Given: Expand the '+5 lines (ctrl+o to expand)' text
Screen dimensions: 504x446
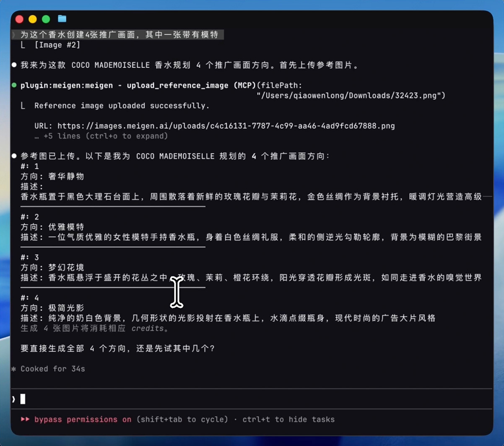Looking at the screenshot, I should point(101,136).
